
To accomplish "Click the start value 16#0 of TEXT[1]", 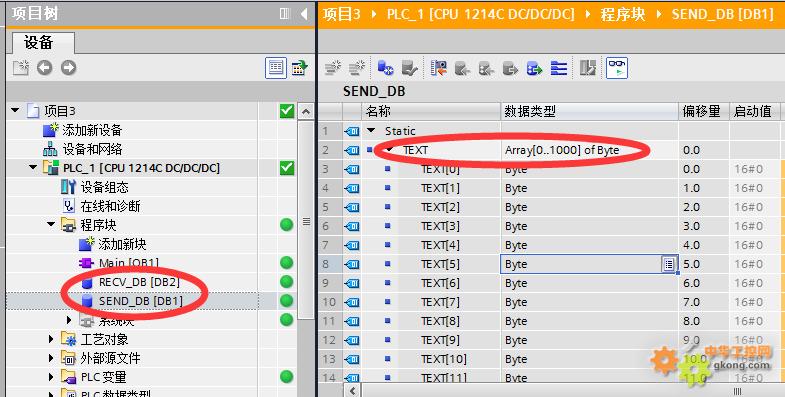I will pos(748,188).
